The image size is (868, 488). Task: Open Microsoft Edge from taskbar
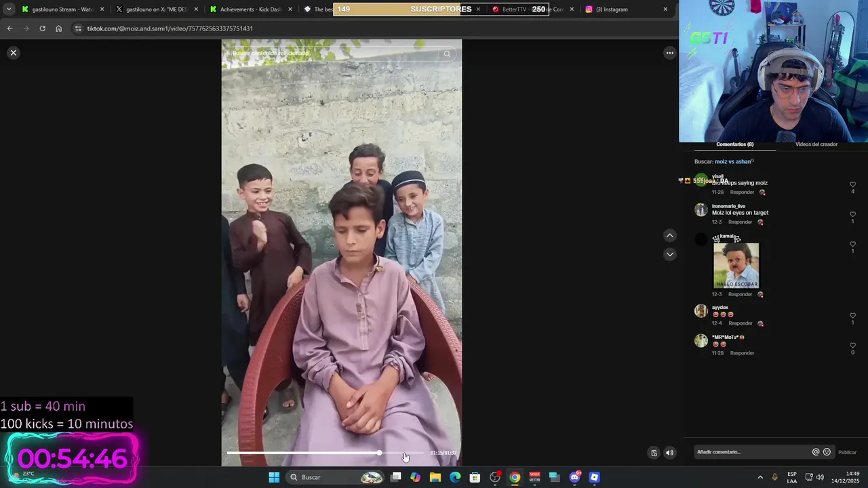[455, 477]
